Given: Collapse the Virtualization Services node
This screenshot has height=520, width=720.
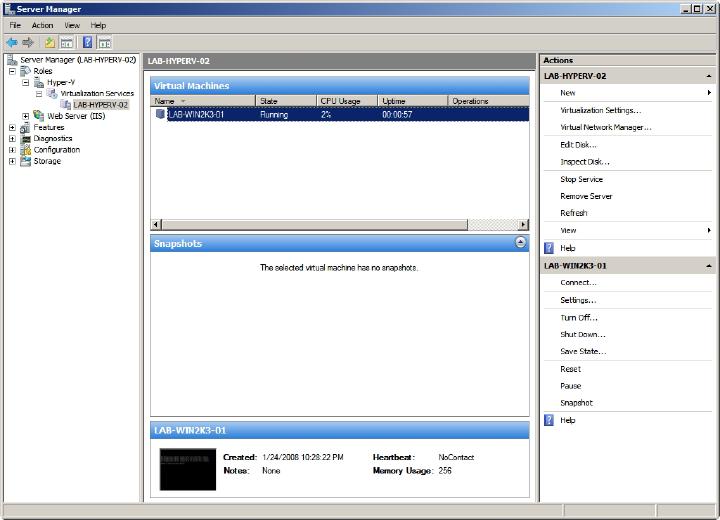Looking at the screenshot, I should [x=39, y=94].
